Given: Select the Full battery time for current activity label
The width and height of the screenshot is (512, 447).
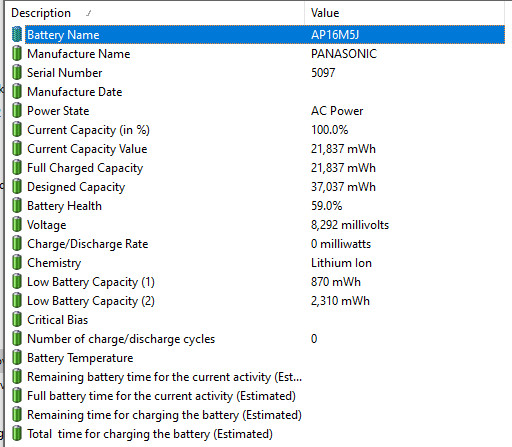Looking at the screenshot, I should pyautogui.click(x=161, y=396).
